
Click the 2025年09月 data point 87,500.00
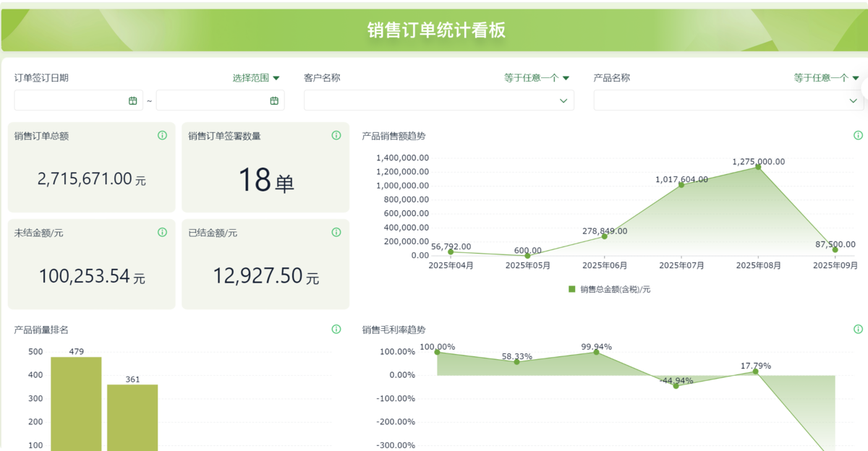click(x=835, y=249)
